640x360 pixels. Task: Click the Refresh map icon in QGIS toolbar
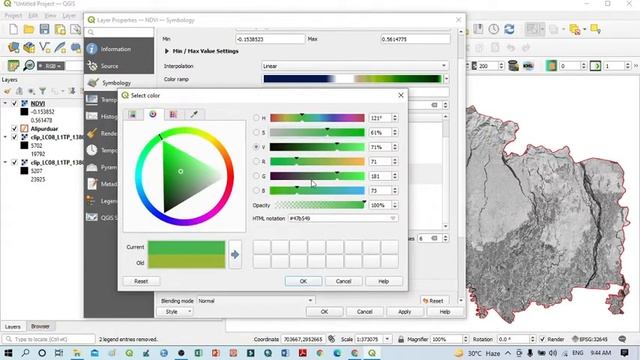click(509, 29)
